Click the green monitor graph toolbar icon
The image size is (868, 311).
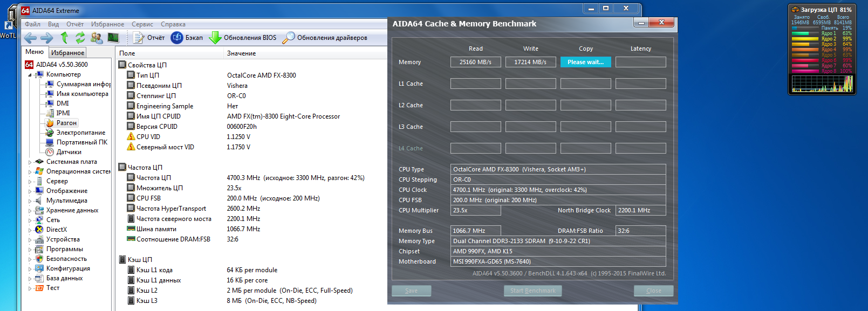(113, 38)
